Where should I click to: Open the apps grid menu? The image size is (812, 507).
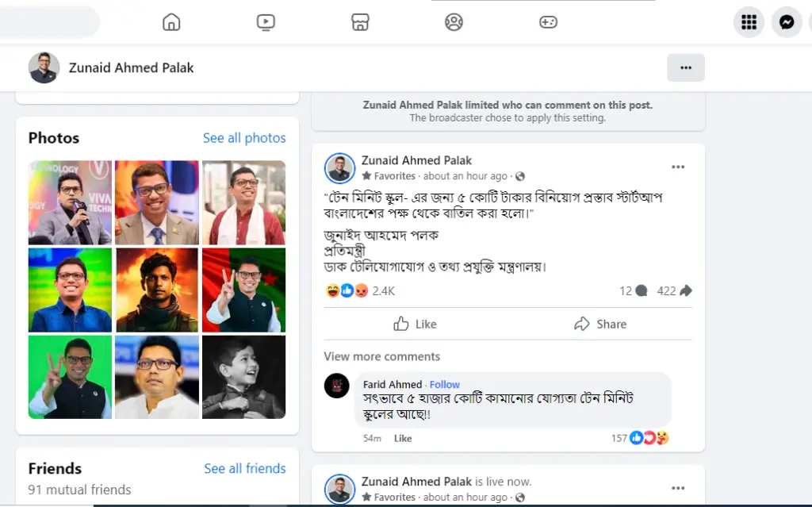(749, 22)
